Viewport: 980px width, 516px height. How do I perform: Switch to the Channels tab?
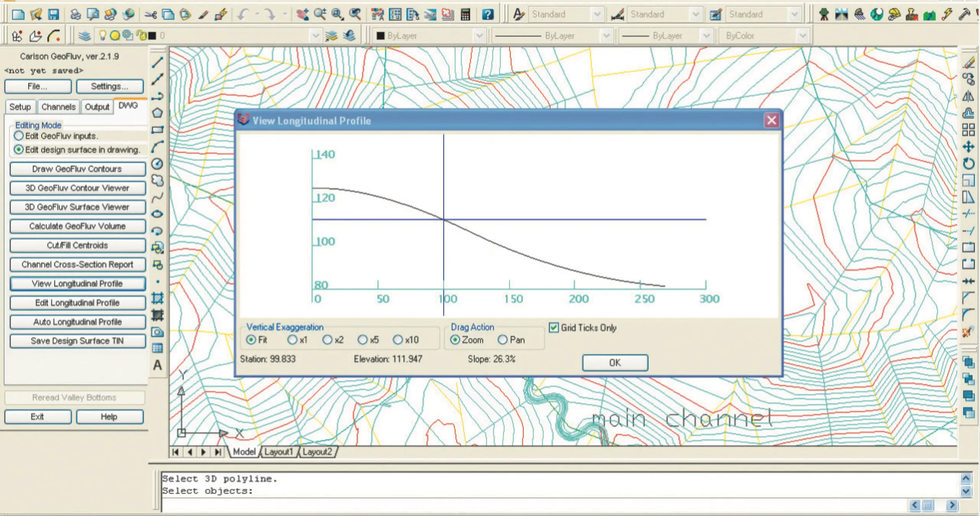58,107
